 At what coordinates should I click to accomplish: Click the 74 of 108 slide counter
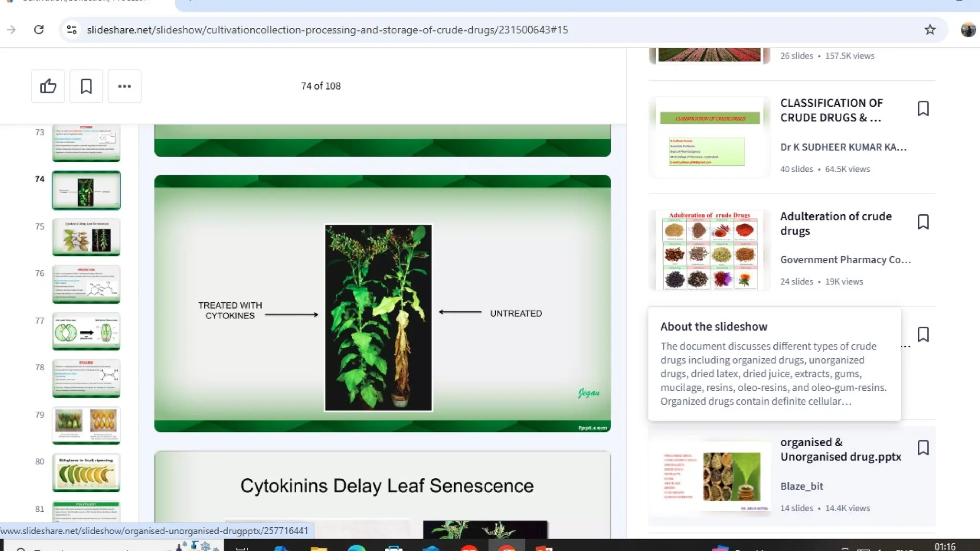pos(321,86)
